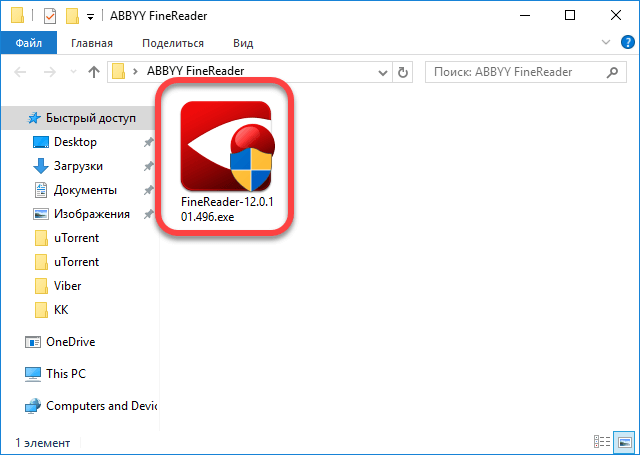Screen dimensions: 640x455
Task: Open the Viber folder in sidebar
Action: (x=67, y=286)
